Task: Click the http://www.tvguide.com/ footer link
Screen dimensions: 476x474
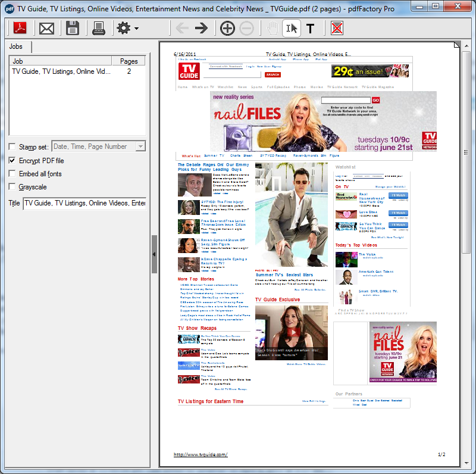Action: (201, 454)
